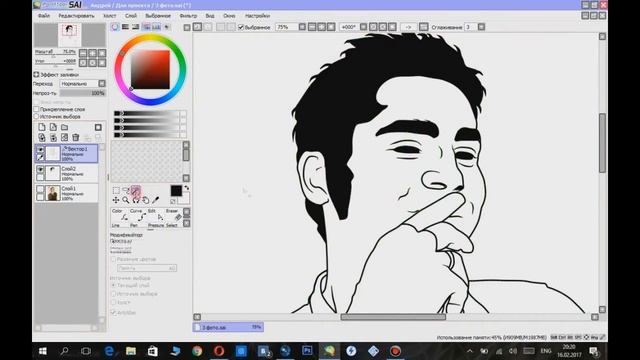Open the Фильтр menu
Screen dimensions: 640x360
(188, 16)
